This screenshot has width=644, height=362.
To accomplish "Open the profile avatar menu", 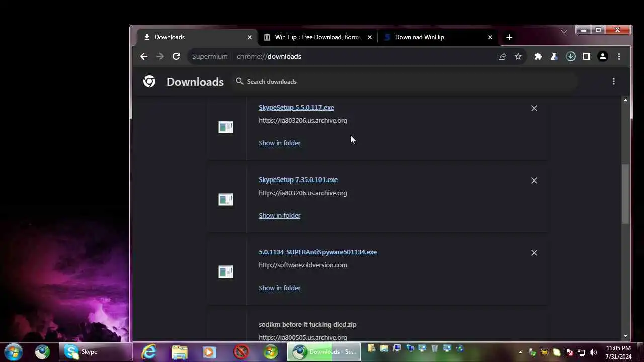I will coord(603,56).
